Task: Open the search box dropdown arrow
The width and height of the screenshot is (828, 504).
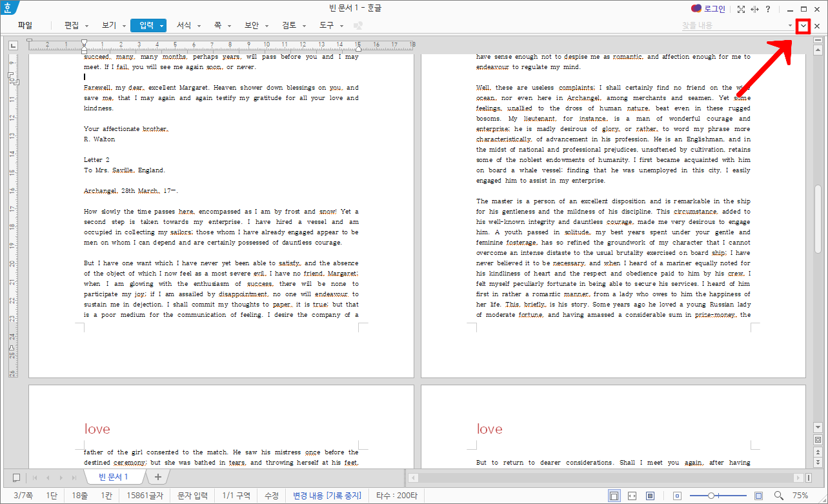Action: (791, 26)
